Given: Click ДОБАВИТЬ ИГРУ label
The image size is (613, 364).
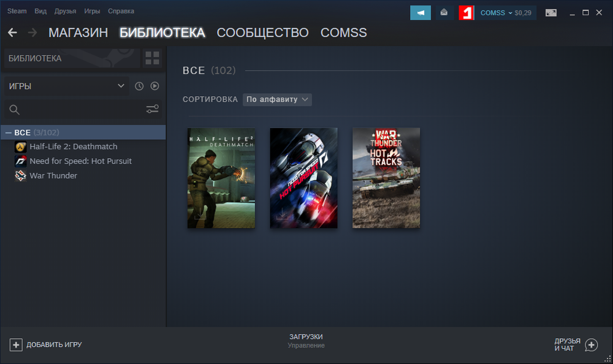Looking at the screenshot, I should point(54,345).
